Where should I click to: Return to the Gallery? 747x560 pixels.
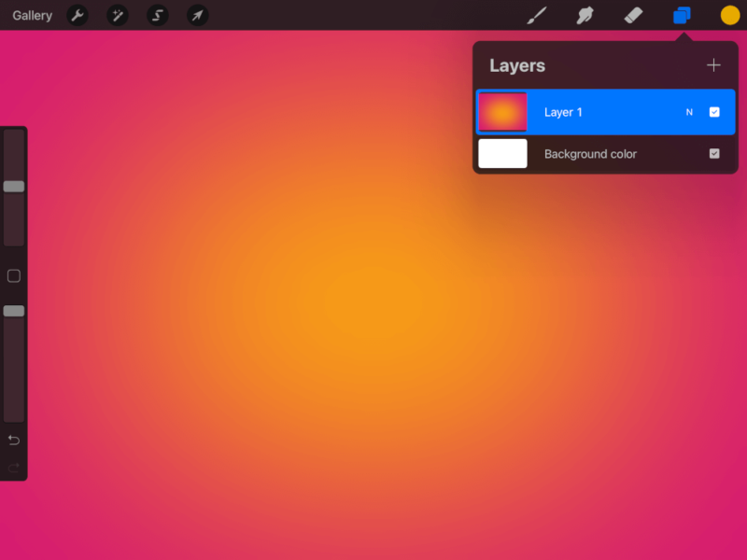point(31,15)
